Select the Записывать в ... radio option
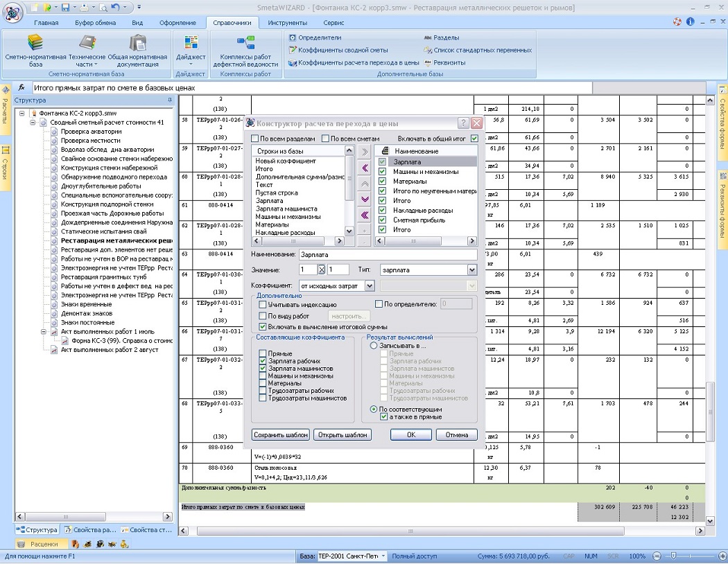 (x=373, y=346)
